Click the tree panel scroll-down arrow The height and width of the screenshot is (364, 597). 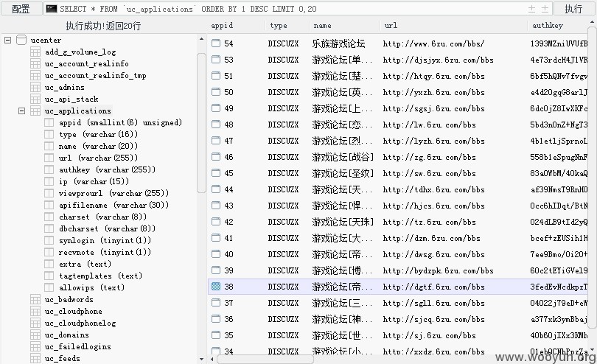pos(201,359)
